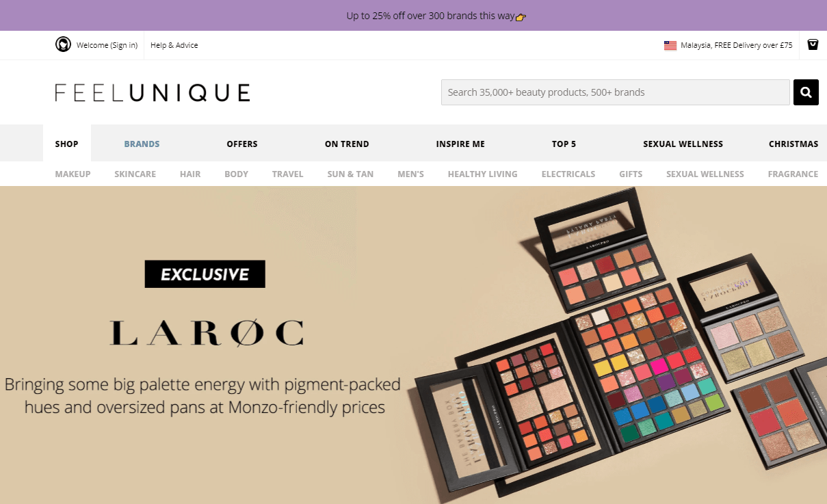Open the shopping basket icon
827x504 pixels.
pyautogui.click(x=813, y=44)
